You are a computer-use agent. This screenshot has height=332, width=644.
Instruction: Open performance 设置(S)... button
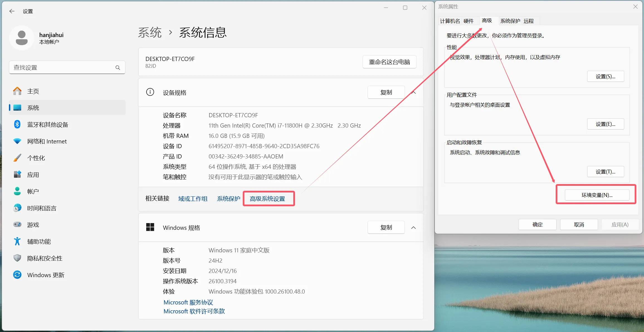pyautogui.click(x=606, y=77)
